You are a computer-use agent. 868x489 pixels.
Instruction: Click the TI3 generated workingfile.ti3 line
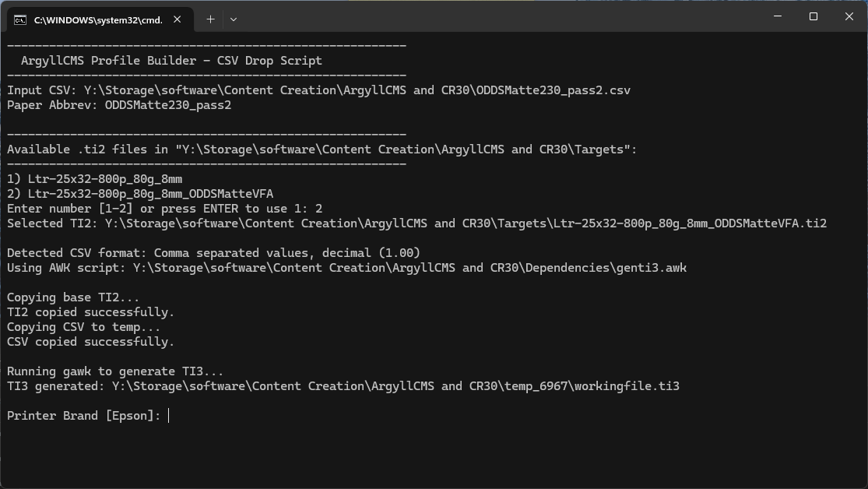tap(343, 386)
